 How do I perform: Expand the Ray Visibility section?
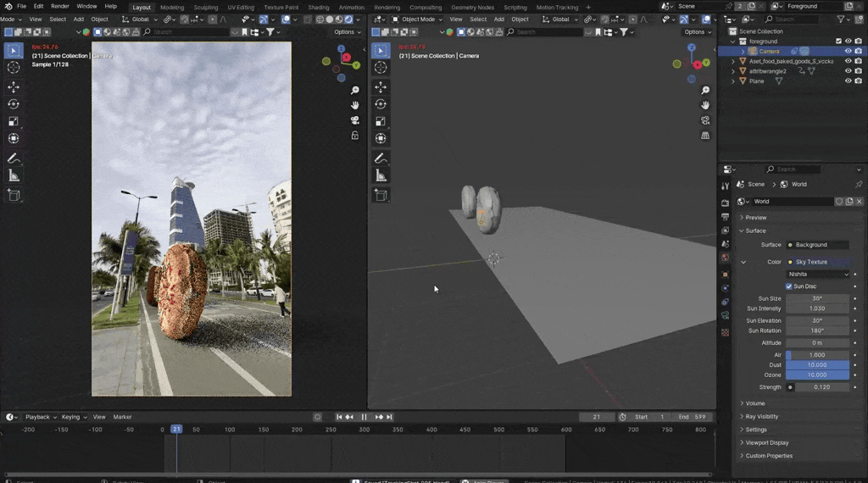pos(761,417)
